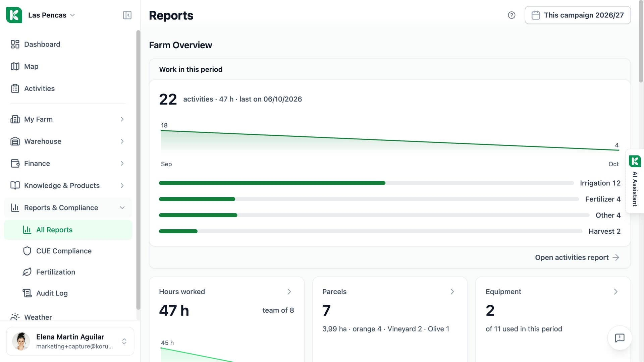Click the Activities clipboard icon
Viewport: 644px width, 362px height.
click(x=15, y=88)
